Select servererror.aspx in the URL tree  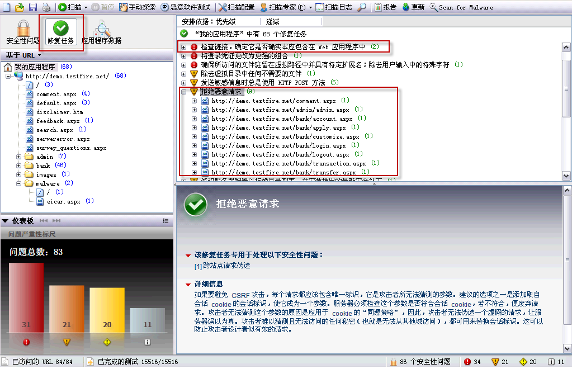coord(63,139)
